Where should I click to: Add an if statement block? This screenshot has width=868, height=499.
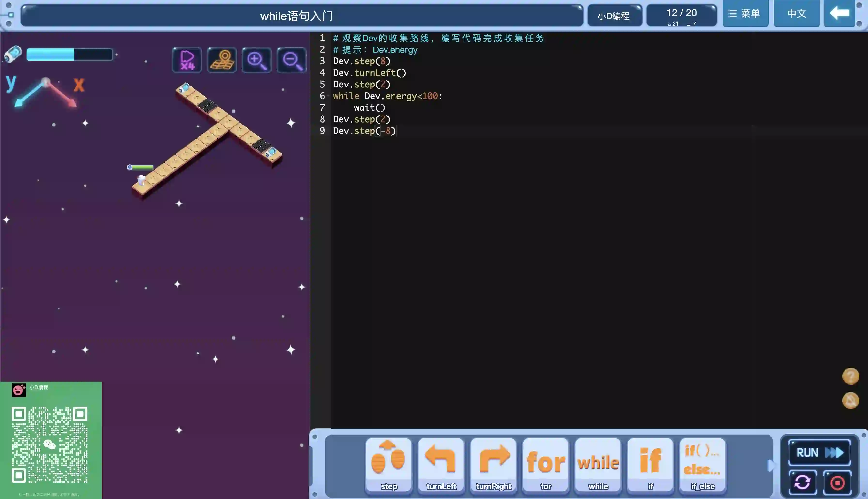(650, 465)
